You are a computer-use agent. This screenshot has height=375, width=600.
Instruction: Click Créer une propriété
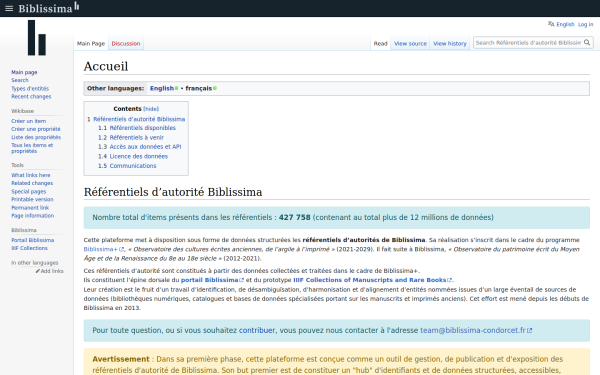click(36, 129)
